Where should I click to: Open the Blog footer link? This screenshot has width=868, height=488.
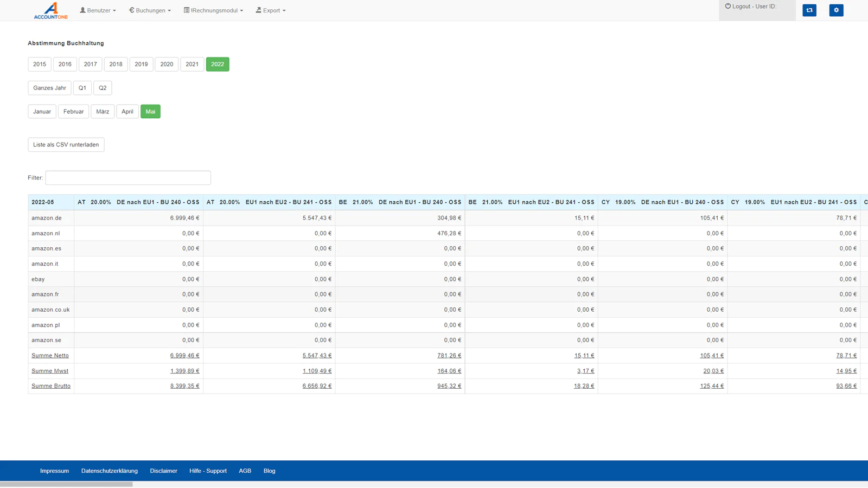pos(269,471)
